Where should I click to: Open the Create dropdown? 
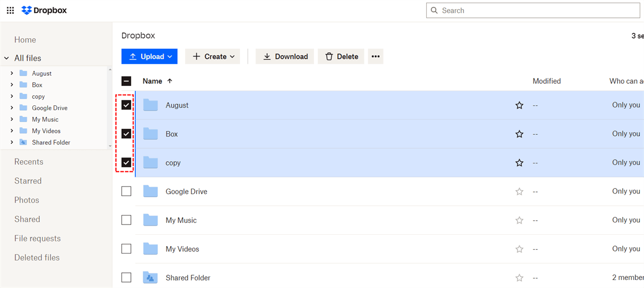point(213,56)
